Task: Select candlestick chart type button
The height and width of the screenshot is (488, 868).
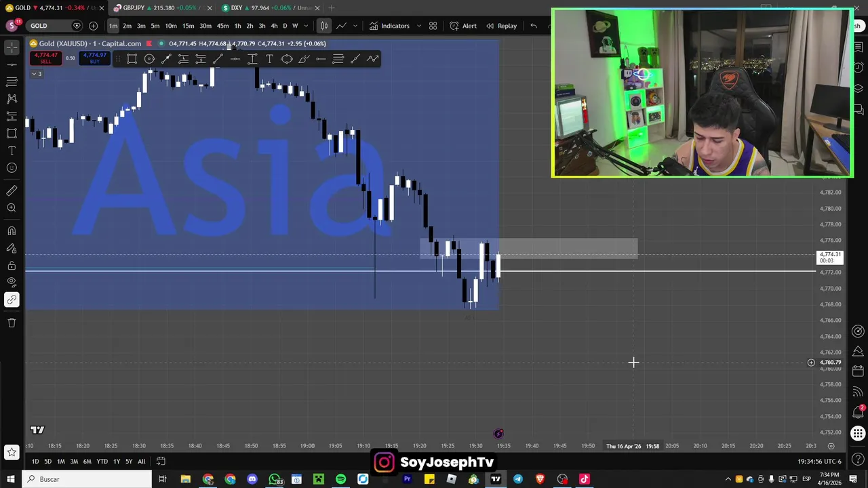Action: pyautogui.click(x=324, y=26)
